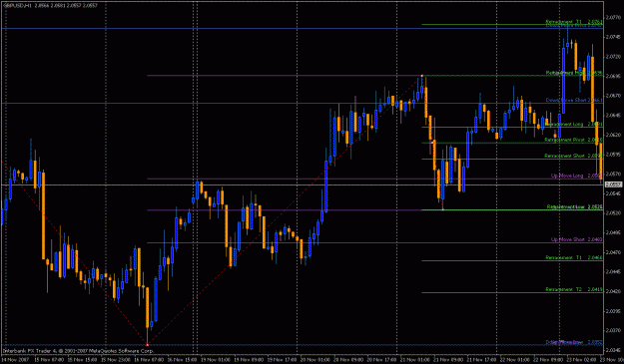This screenshot has height=364, width=624.
Task: Select the Retracement Short level label
Action: point(573,157)
